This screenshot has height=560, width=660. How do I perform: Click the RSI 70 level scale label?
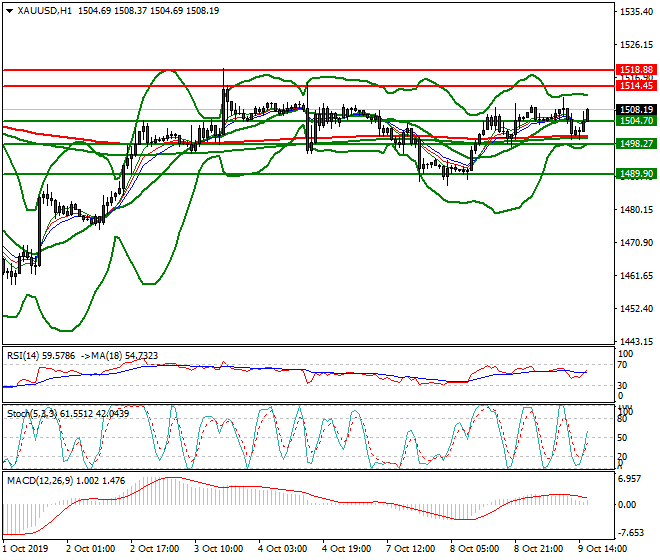tap(622, 365)
